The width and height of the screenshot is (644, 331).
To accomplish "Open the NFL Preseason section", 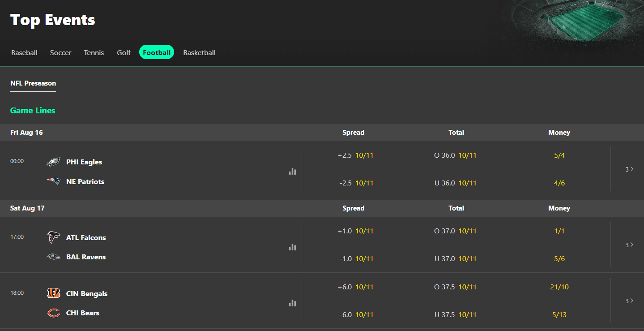I will [x=33, y=83].
